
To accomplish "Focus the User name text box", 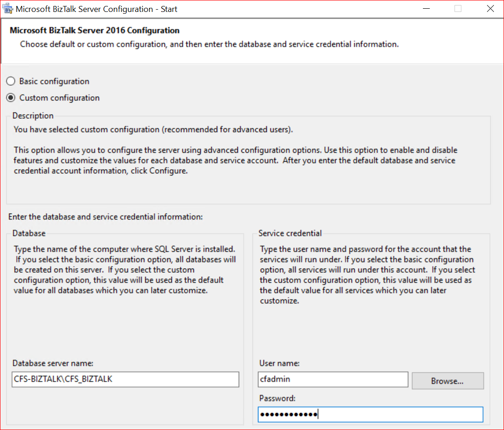I will click(333, 380).
